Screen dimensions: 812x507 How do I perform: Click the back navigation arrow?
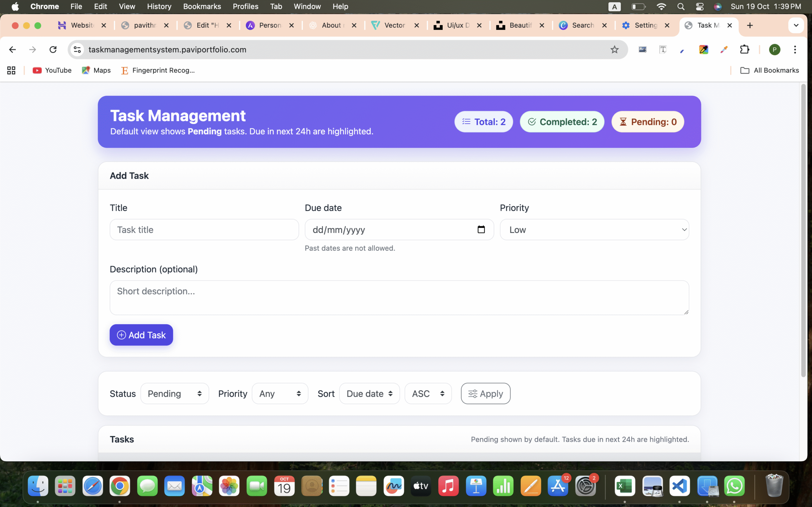tap(12, 49)
